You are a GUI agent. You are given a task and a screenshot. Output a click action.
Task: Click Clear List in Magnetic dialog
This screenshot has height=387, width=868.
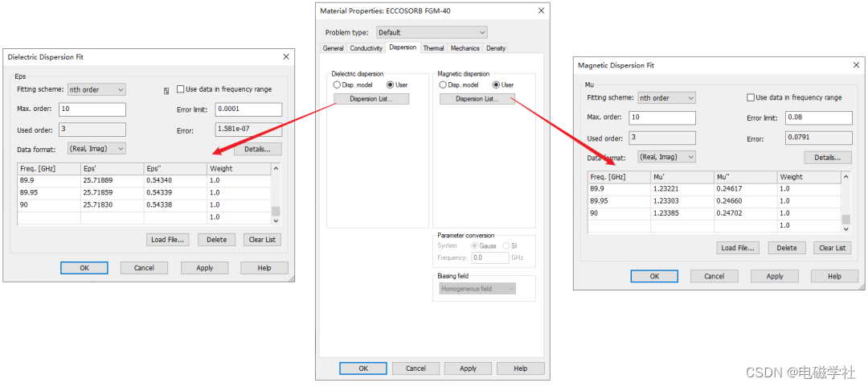(x=833, y=248)
